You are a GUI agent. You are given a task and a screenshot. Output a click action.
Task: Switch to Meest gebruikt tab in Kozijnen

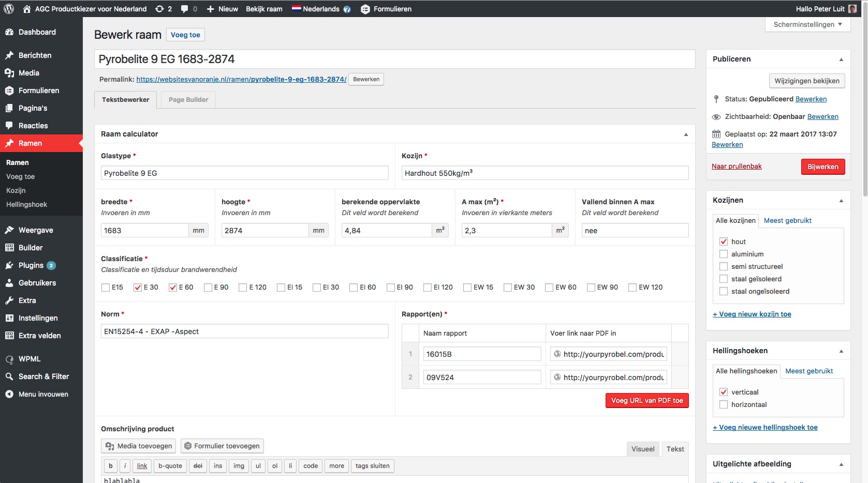click(x=787, y=220)
